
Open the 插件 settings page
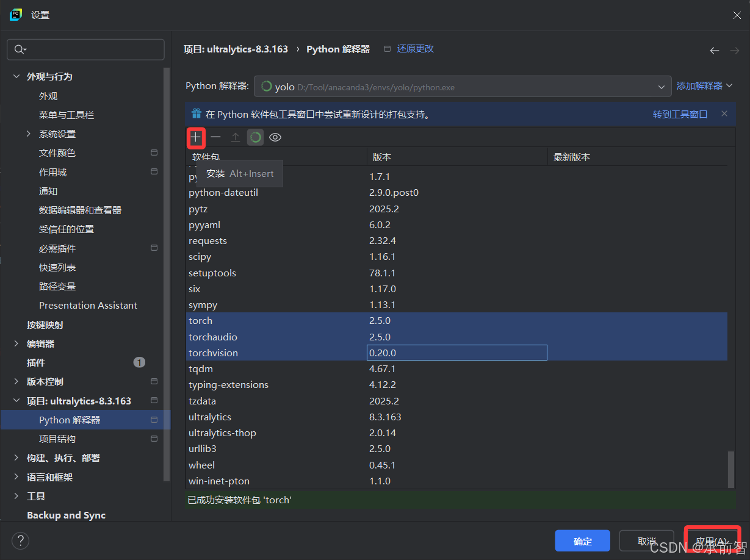[36, 362]
